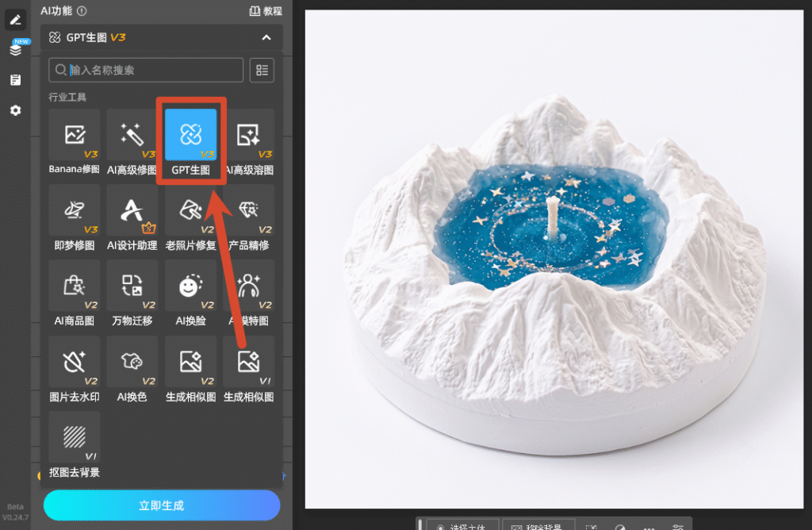Screen dimensions: 812x530
Task: Open the AI换色 recolor tool
Action: [132, 370]
